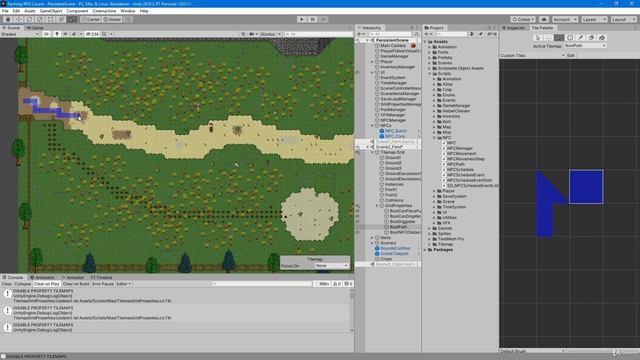
Task: Open the Shaded draw mode dropdown
Action: coord(20,34)
